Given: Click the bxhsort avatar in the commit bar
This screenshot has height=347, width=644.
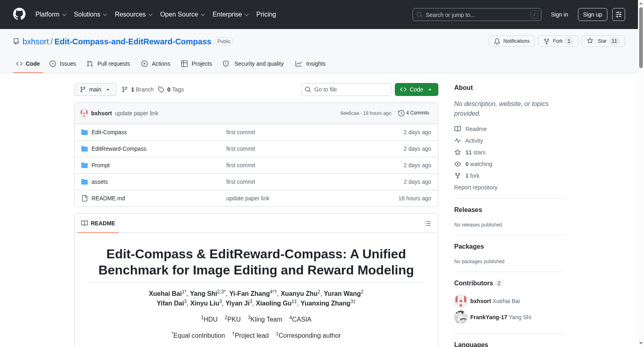Looking at the screenshot, I should coord(84,113).
